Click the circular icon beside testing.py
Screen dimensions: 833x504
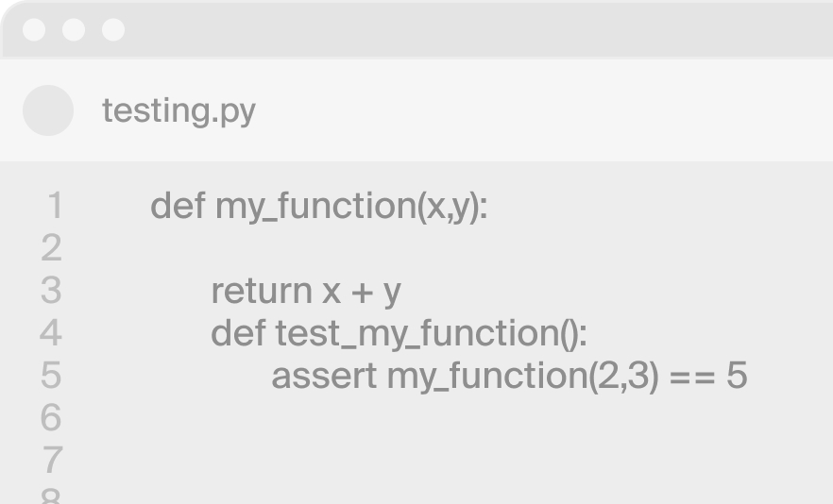pos(48,110)
